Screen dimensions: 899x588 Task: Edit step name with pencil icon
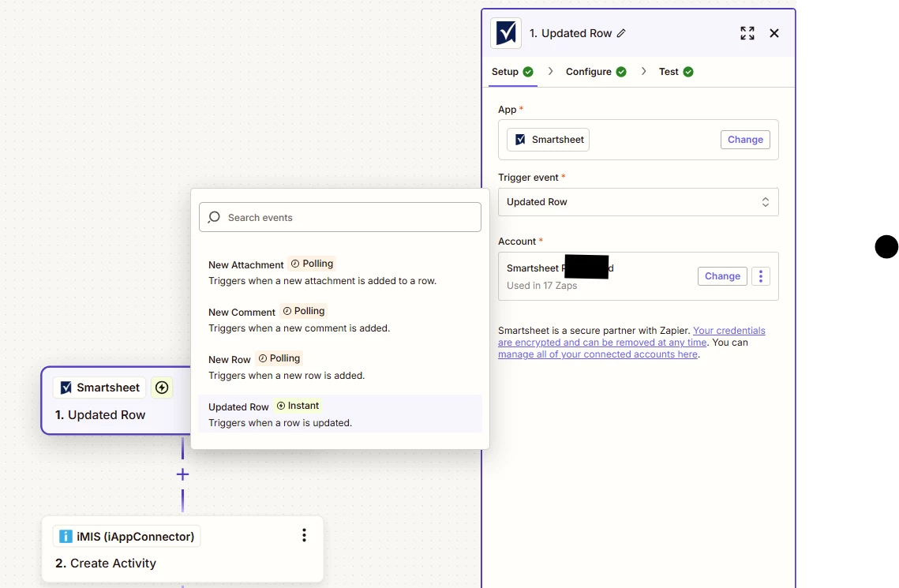click(x=621, y=33)
